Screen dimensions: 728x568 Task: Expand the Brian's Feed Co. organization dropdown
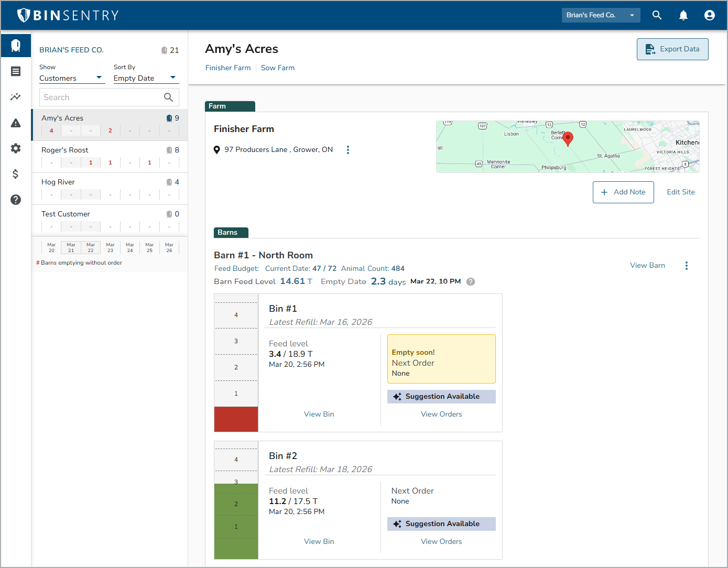pyautogui.click(x=600, y=15)
